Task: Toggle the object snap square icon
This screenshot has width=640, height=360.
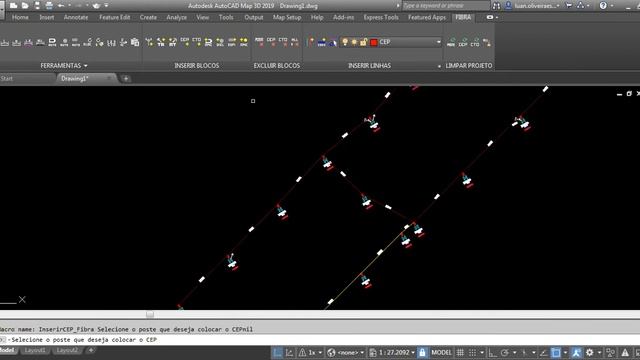Action: point(556,352)
